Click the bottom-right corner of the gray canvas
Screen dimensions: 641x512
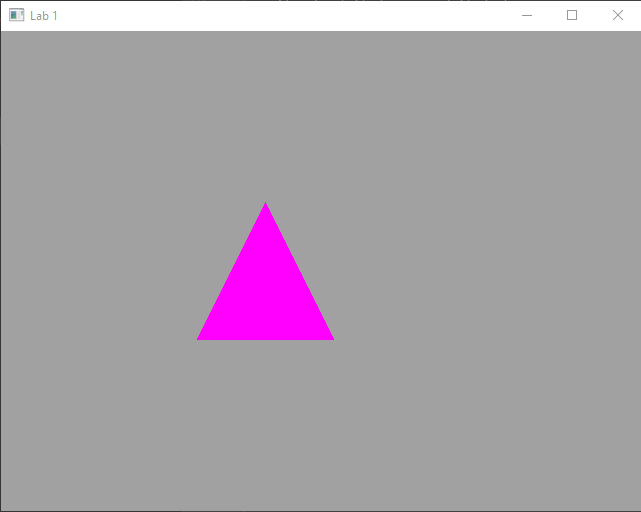click(x=636, y=507)
